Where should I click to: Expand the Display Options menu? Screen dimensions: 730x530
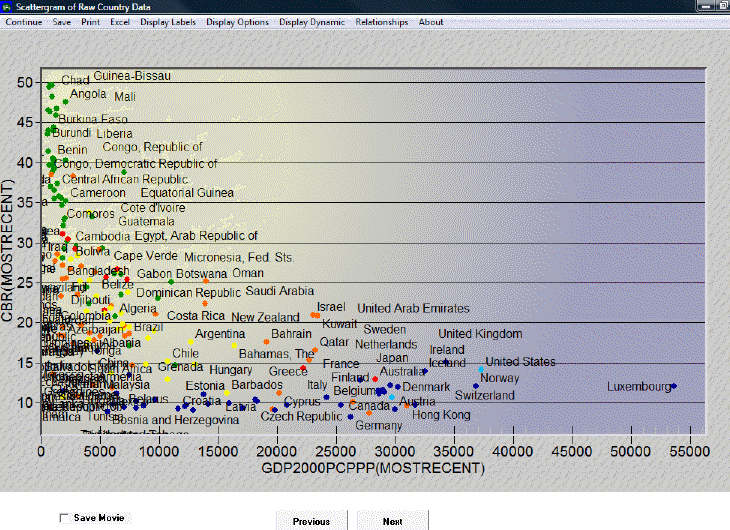click(237, 22)
